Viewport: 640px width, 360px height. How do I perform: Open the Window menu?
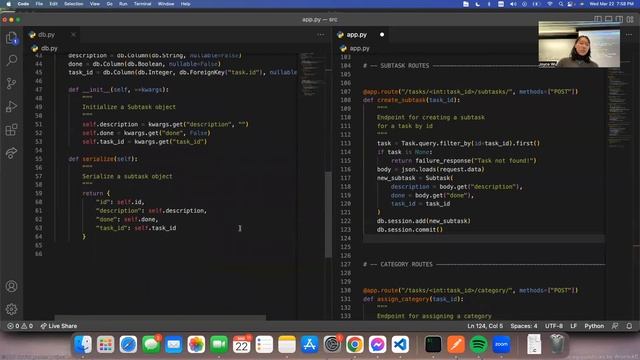tap(166, 4)
